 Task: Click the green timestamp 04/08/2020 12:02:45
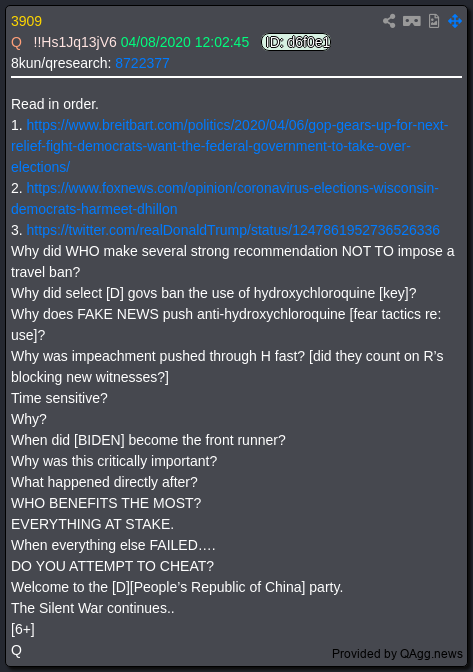185,42
